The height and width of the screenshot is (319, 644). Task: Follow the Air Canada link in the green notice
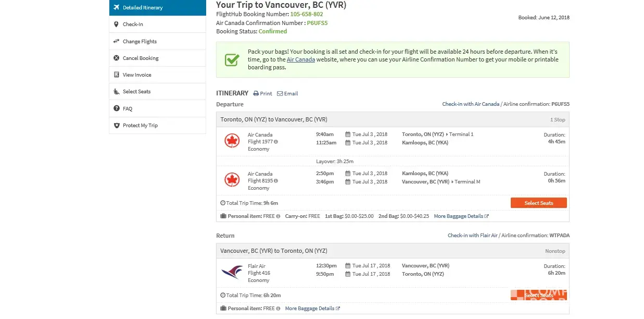click(300, 59)
